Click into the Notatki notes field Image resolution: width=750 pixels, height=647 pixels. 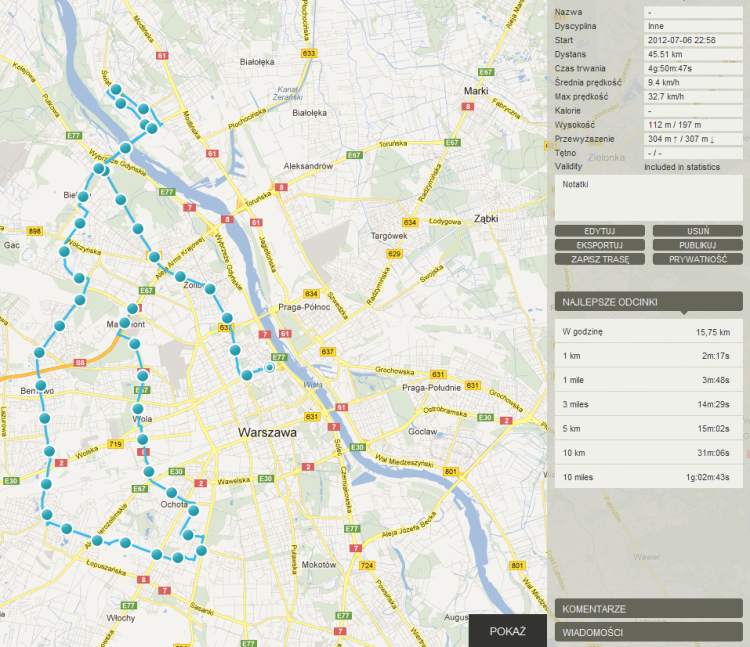point(649,197)
